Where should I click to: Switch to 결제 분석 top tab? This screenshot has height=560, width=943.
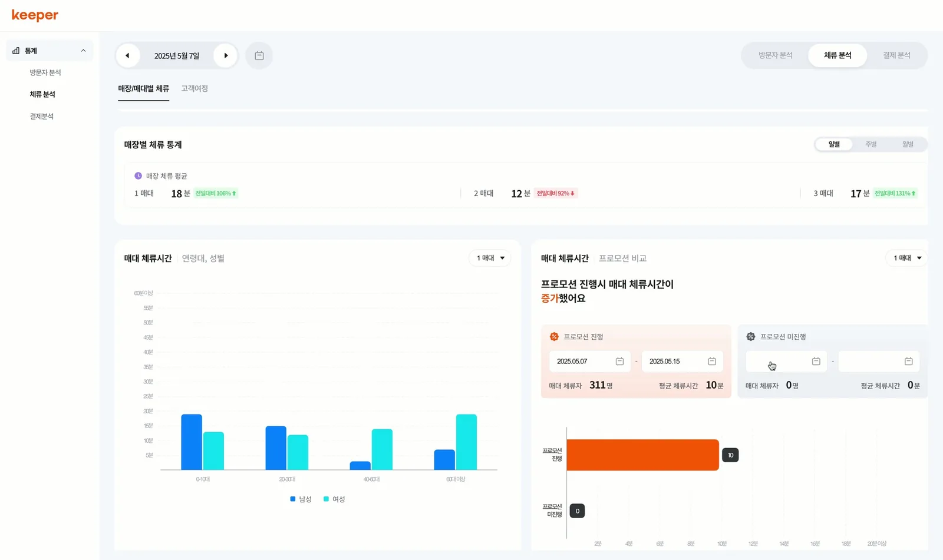click(x=896, y=55)
